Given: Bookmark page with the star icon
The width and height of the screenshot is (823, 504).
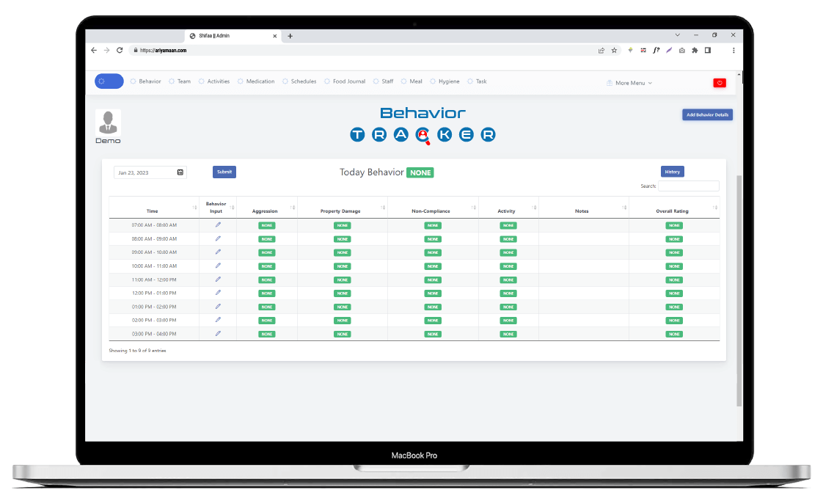Looking at the screenshot, I should [x=614, y=51].
